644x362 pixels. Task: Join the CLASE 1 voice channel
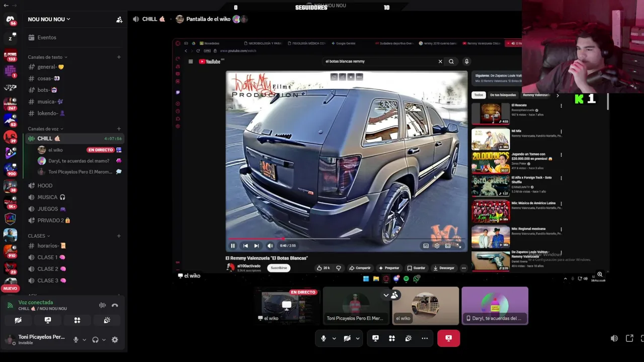74,257
